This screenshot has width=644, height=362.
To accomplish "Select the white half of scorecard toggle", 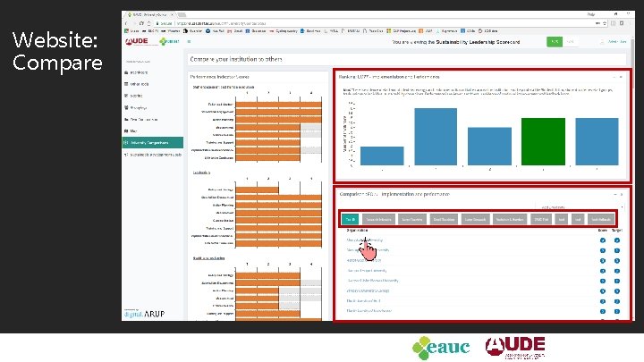I will (x=571, y=42).
